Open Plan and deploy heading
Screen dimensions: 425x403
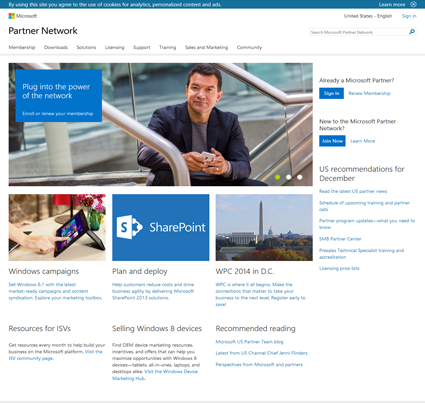click(x=140, y=271)
